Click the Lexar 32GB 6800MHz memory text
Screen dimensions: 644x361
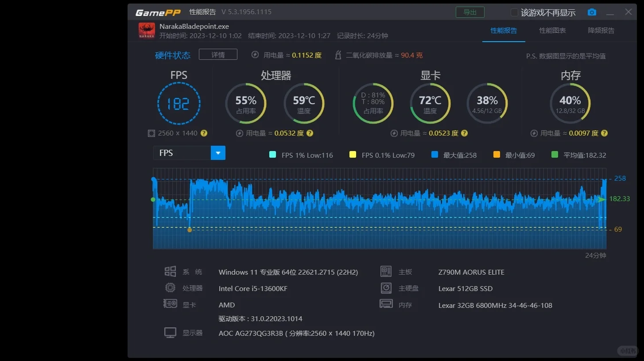(x=495, y=305)
